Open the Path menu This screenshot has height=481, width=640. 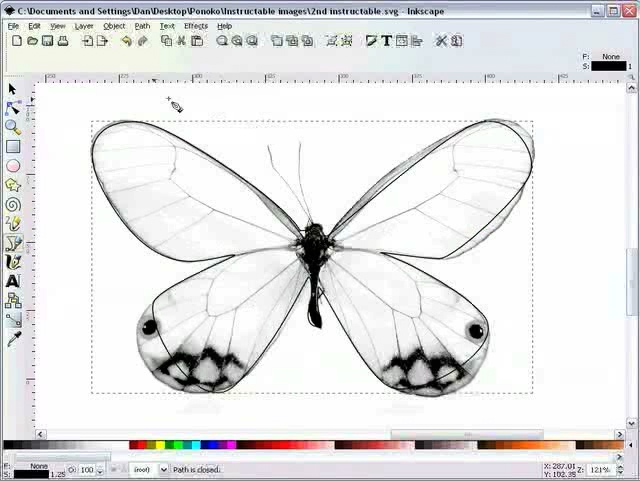click(x=142, y=26)
